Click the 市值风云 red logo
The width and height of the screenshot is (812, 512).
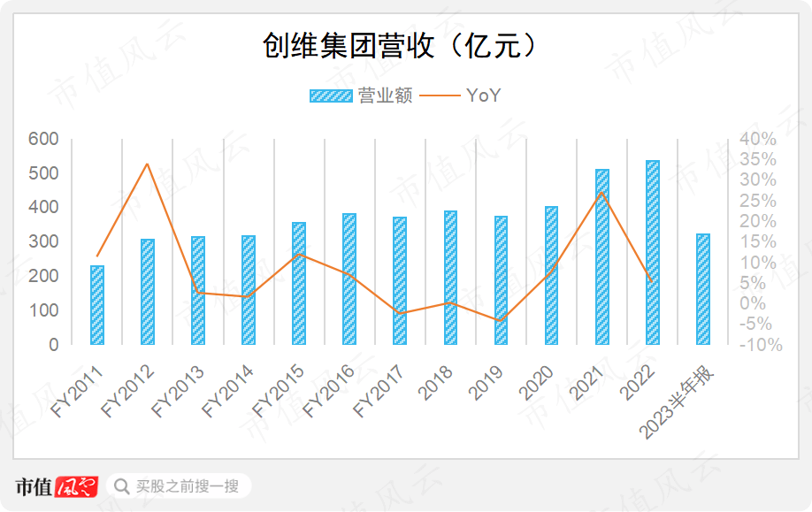(76, 486)
